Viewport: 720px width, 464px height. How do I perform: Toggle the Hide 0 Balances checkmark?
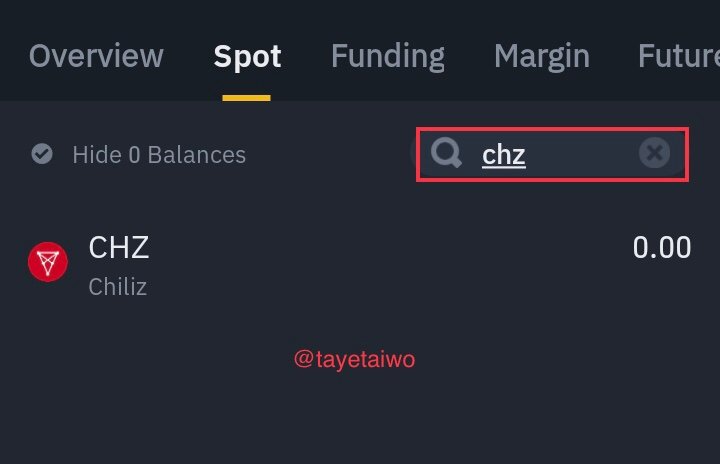coord(42,154)
